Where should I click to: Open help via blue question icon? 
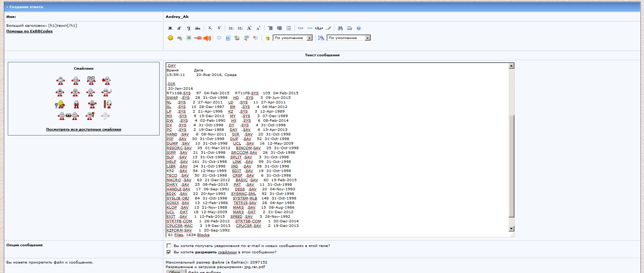359,28
